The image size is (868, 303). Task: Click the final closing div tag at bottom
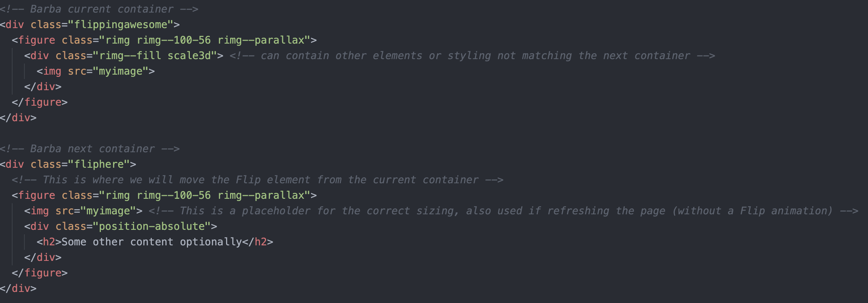pos(18,289)
